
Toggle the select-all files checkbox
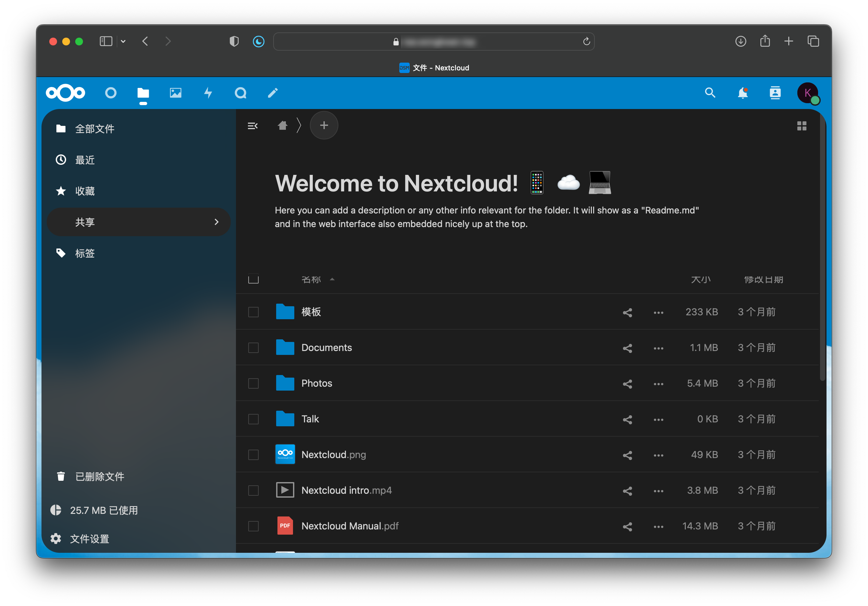click(x=253, y=279)
